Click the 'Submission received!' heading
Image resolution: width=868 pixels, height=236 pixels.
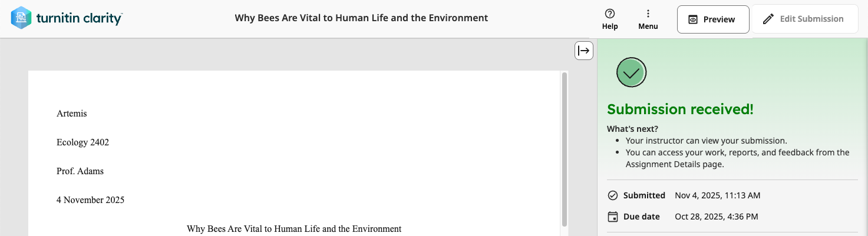pos(681,109)
